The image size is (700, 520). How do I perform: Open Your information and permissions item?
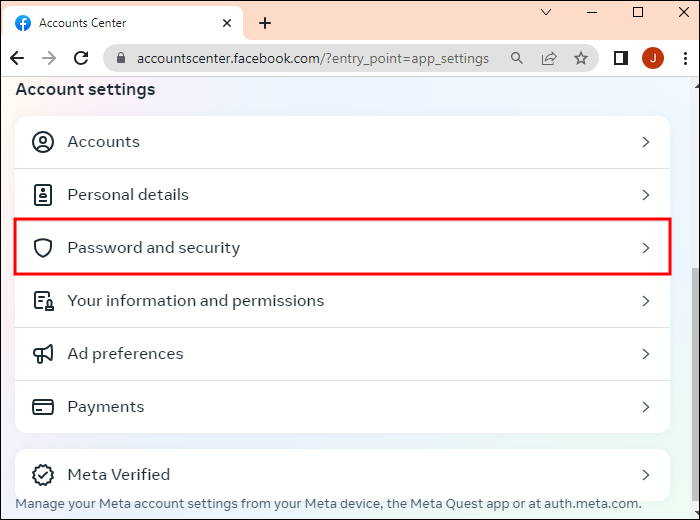pos(195,301)
